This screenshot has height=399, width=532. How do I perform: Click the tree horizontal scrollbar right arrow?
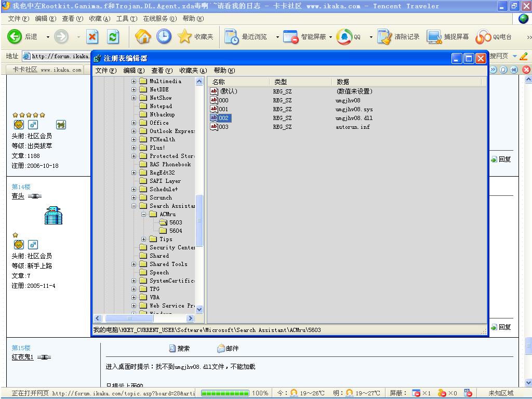(190, 318)
